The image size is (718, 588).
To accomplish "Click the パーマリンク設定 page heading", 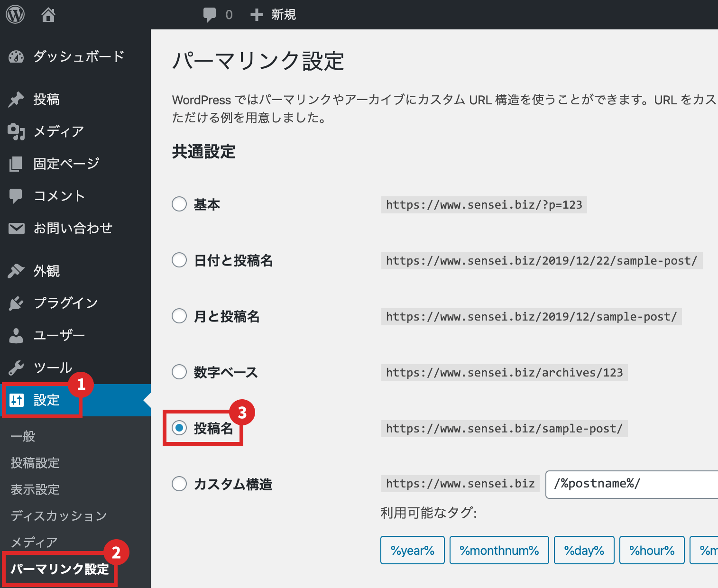I will (x=258, y=61).
